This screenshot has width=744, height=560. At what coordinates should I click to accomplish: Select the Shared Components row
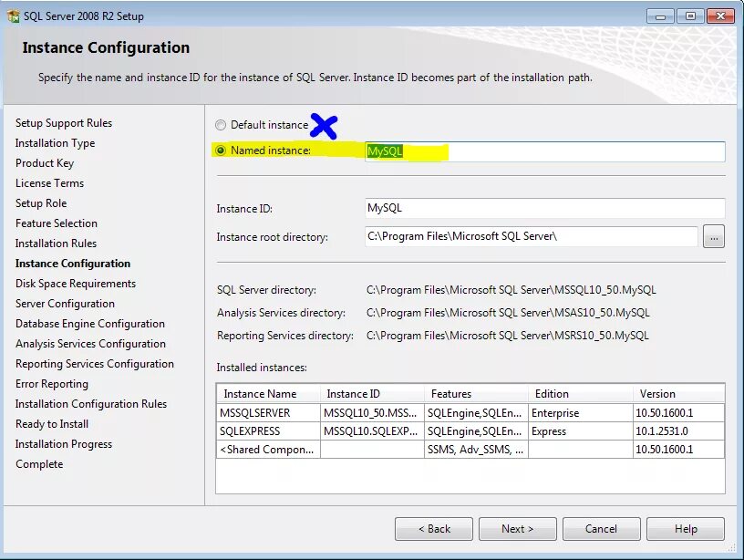click(x=470, y=450)
